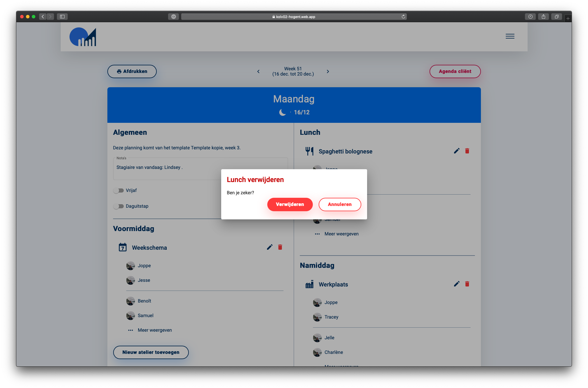This screenshot has width=588, height=388.
Task: Open the hamburger menu in header
Action: point(510,36)
